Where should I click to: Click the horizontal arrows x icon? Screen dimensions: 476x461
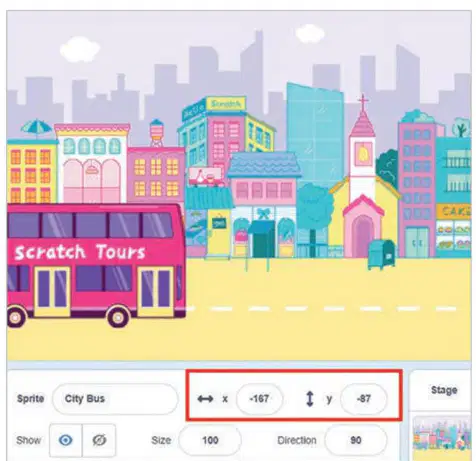[205, 399]
